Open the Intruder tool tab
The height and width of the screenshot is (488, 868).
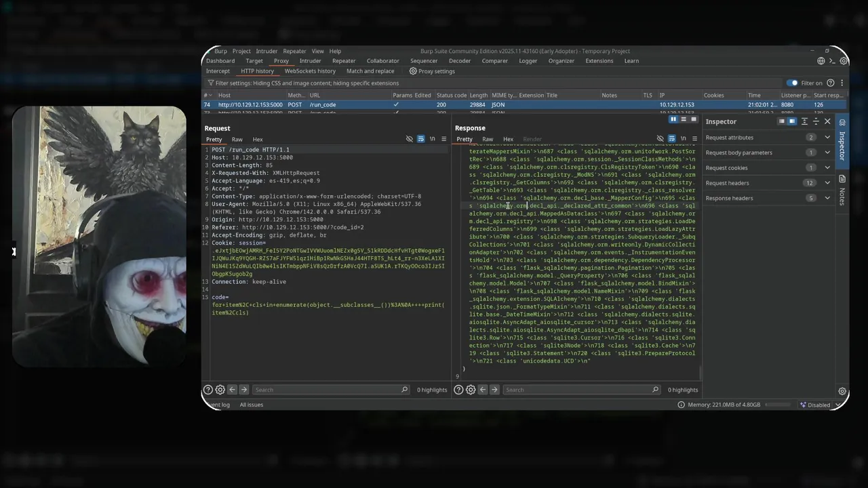pos(311,61)
